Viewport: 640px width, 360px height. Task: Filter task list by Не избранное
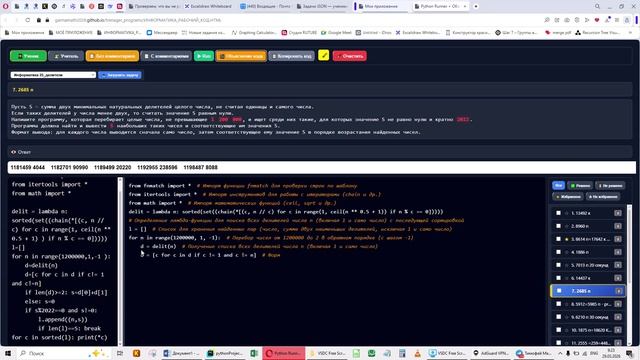click(603, 197)
